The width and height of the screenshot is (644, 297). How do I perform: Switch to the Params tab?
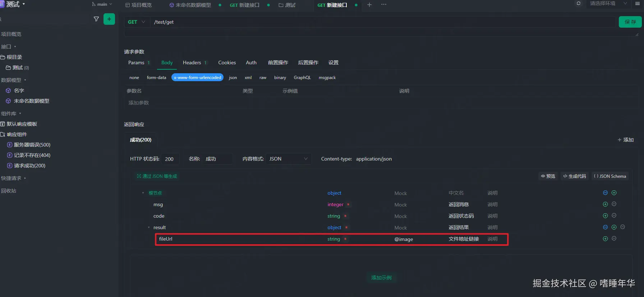click(x=139, y=62)
